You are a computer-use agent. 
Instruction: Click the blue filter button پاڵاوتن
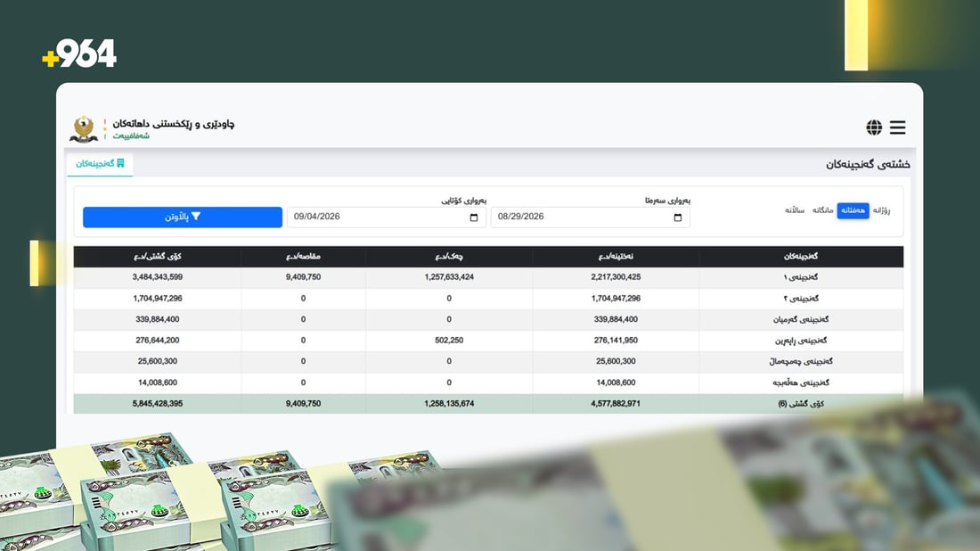click(183, 217)
